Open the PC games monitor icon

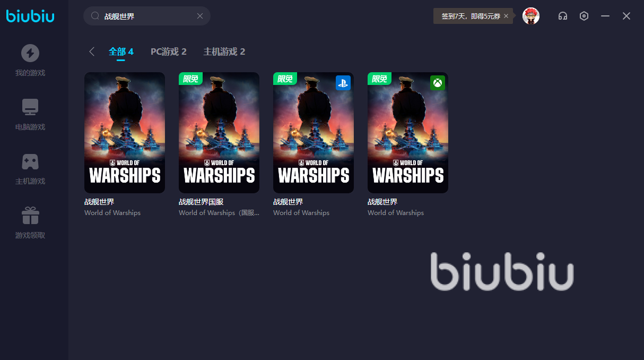coord(30,107)
